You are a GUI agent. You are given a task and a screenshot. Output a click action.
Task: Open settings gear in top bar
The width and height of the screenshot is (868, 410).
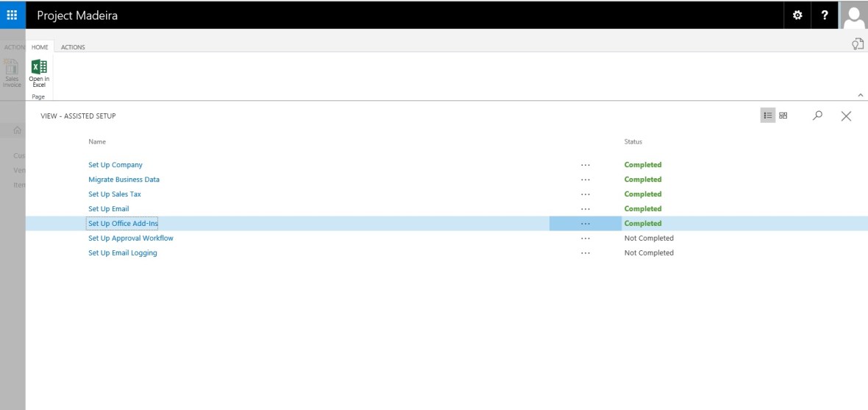[x=797, y=15]
